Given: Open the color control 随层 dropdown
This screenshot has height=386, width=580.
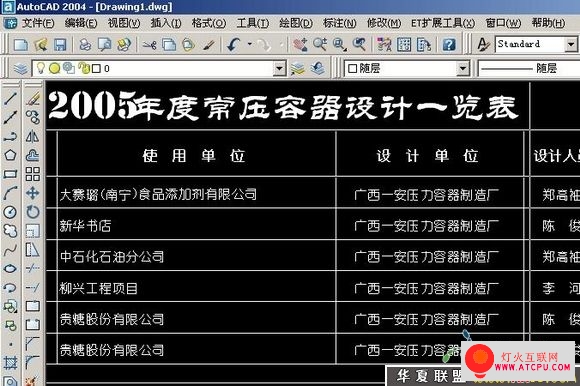Looking at the screenshot, I should [x=462, y=68].
